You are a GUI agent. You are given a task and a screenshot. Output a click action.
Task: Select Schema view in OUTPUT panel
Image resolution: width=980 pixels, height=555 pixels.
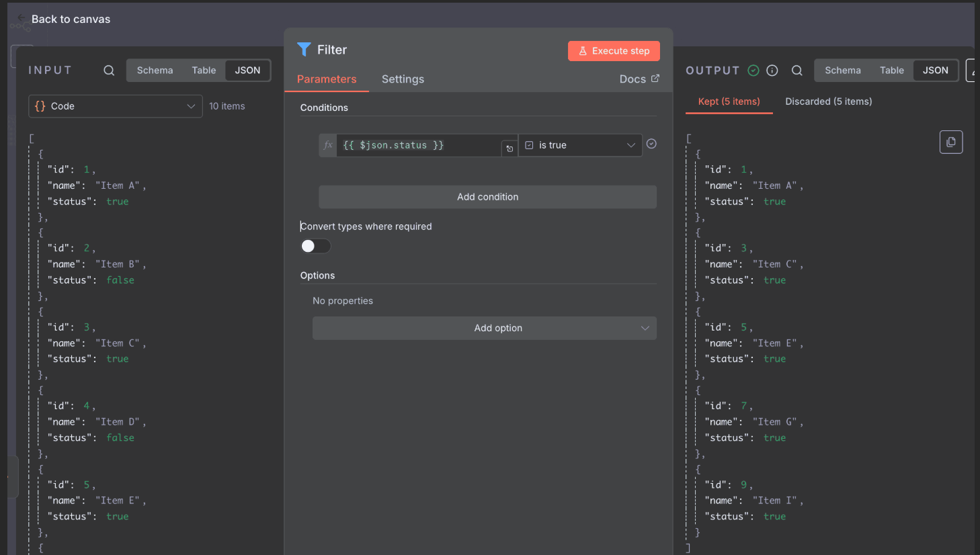(843, 71)
